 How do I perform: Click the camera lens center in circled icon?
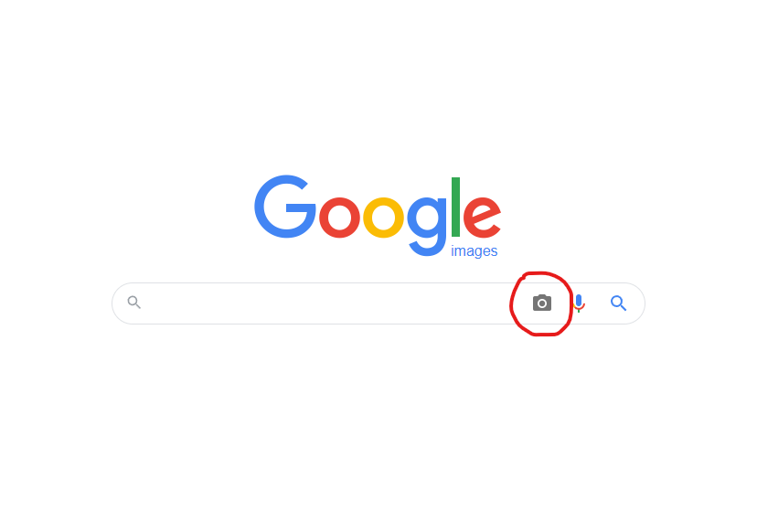[x=541, y=303]
